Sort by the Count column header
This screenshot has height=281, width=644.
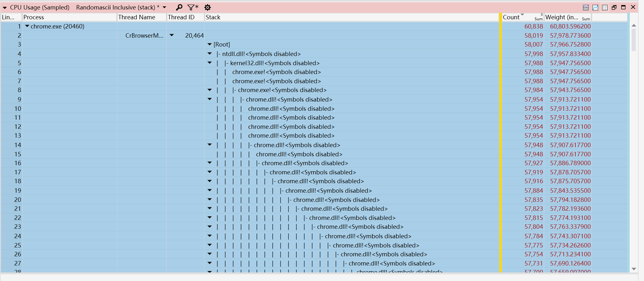point(523,17)
